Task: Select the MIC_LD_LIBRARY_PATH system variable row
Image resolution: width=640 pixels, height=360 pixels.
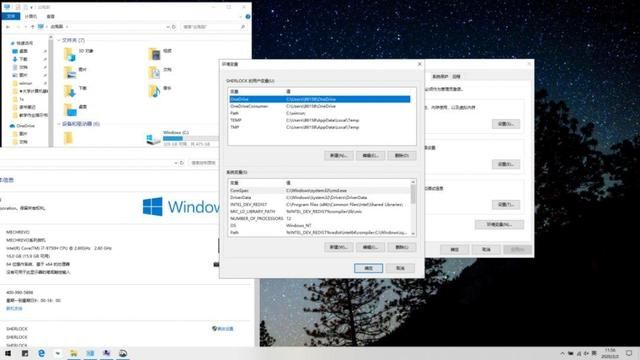Action: 319,211
